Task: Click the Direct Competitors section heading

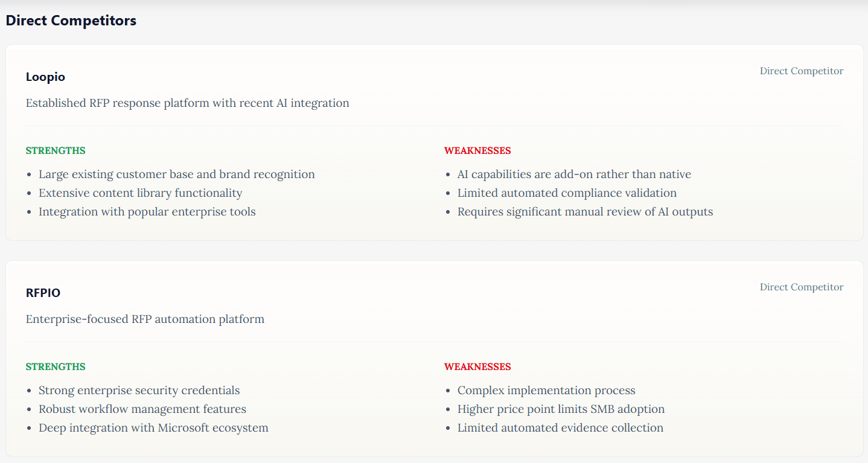Action: (x=71, y=21)
